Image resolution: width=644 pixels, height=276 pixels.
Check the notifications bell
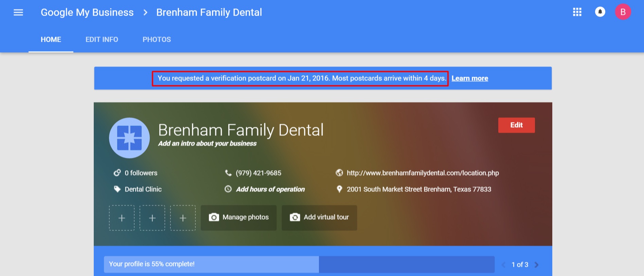pos(600,12)
